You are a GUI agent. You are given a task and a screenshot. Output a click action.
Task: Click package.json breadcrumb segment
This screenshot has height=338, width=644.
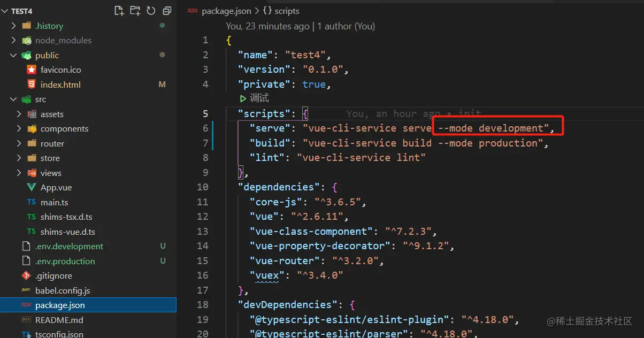[x=226, y=11]
